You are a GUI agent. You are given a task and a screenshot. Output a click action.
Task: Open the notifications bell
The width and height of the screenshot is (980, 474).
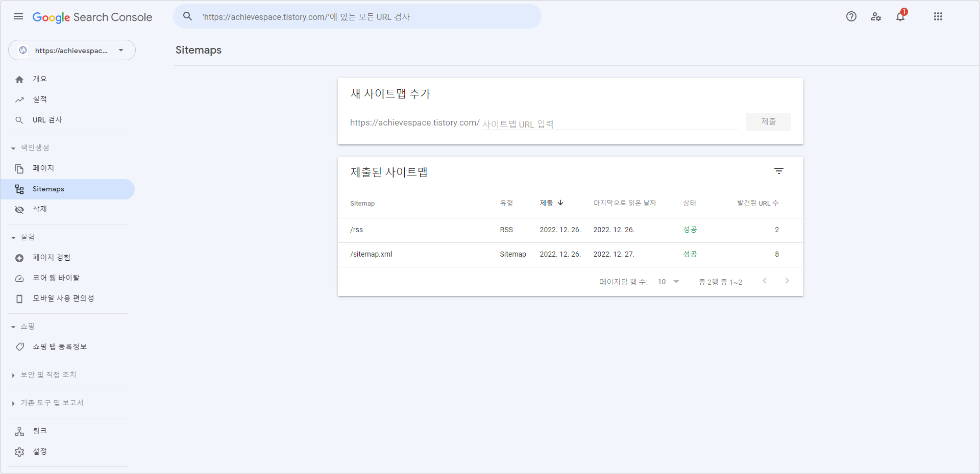click(x=900, y=16)
